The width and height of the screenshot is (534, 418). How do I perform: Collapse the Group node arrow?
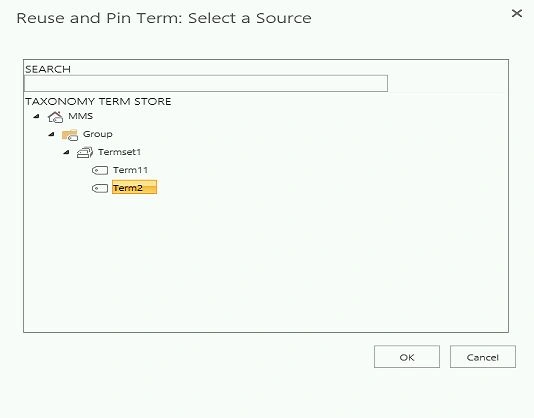[51, 134]
